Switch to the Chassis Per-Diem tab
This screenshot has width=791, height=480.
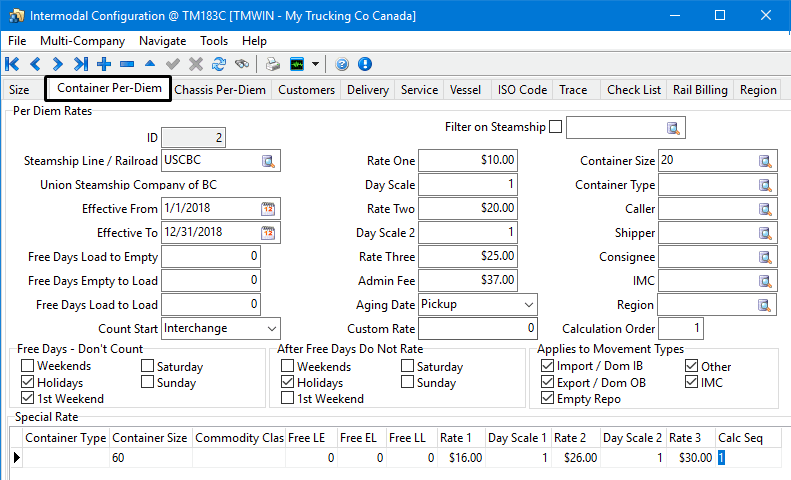pos(220,90)
